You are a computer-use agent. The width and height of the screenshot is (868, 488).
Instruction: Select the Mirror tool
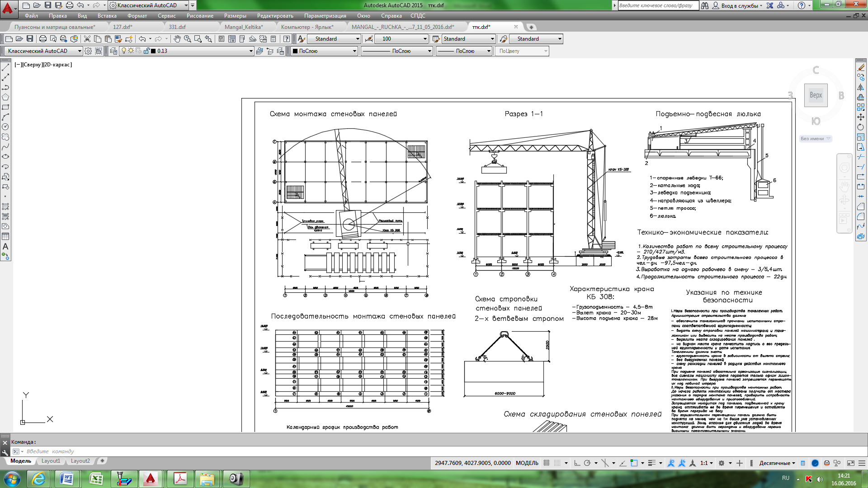(x=861, y=87)
